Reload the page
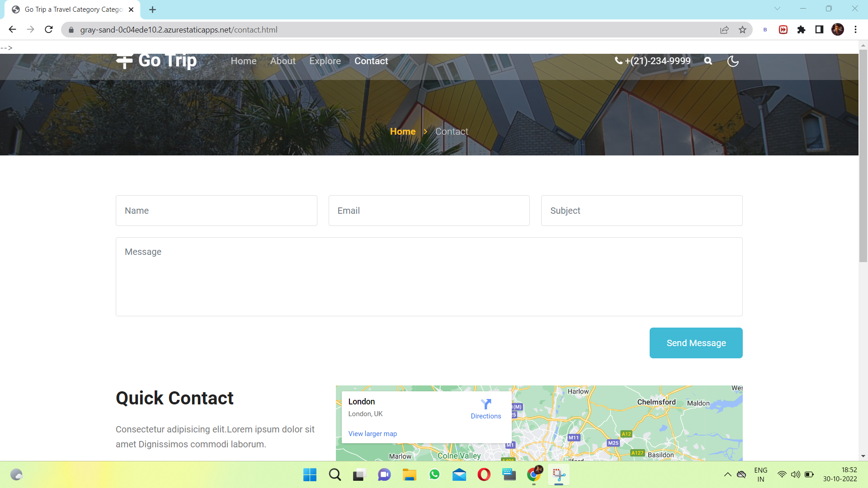This screenshot has height=488, width=868. click(x=49, y=30)
